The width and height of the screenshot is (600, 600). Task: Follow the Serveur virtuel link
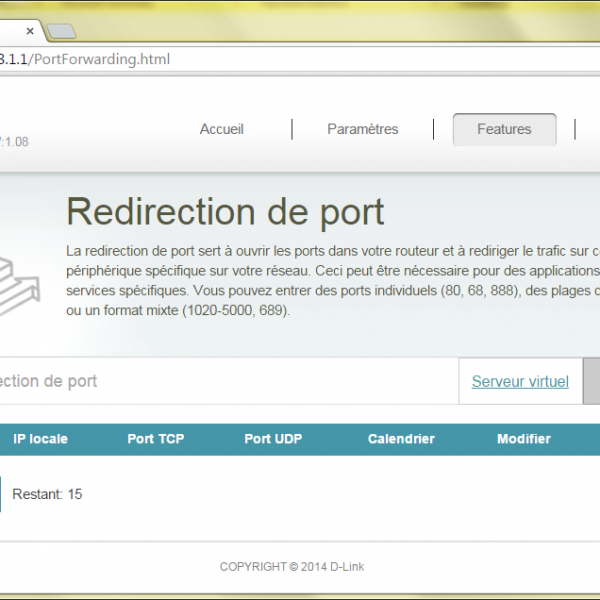(x=520, y=381)
